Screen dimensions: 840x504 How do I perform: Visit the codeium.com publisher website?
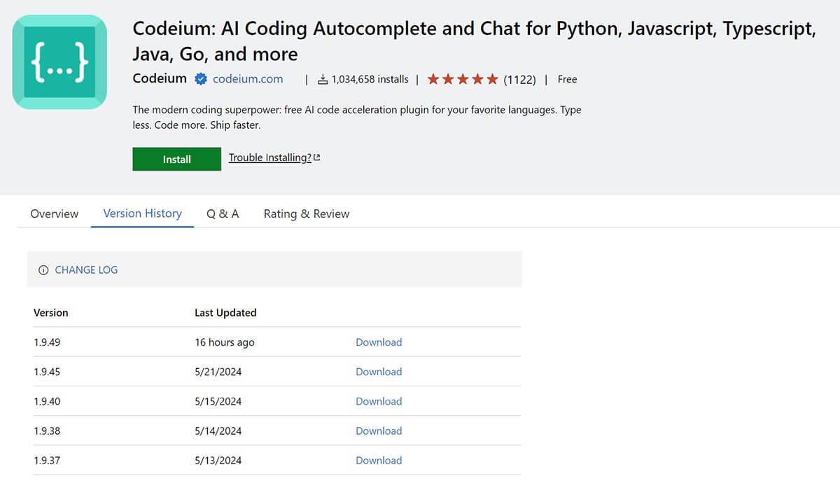click(248, 79)
